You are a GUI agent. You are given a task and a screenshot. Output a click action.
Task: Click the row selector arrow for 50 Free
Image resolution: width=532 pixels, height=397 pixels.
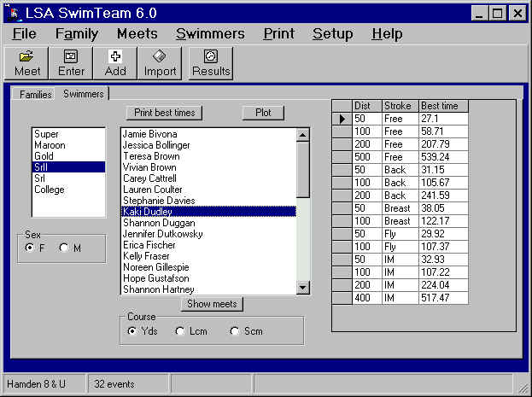pyautogui.click(x=342, y=119)
